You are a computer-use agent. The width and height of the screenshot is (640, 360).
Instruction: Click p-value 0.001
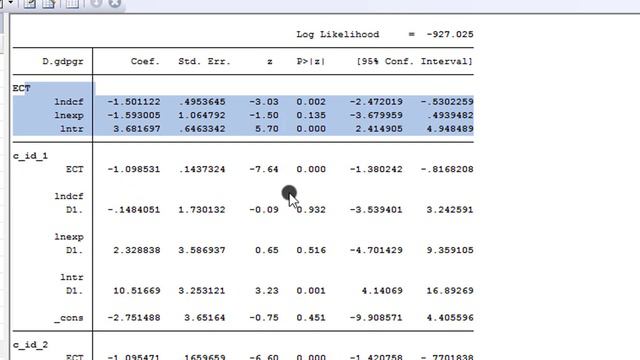tap(311, 291)
